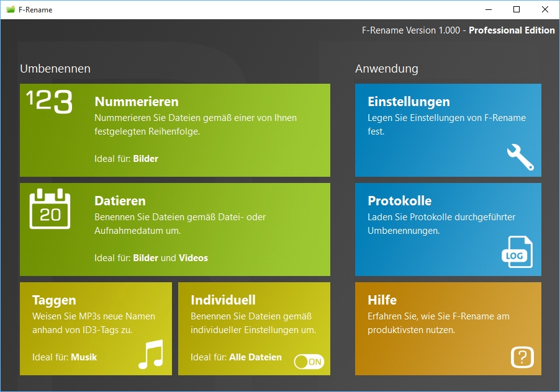
Task: Click the Einstellungen description 'Legen Sie Einstellungen'
Action: pos(446,125)
